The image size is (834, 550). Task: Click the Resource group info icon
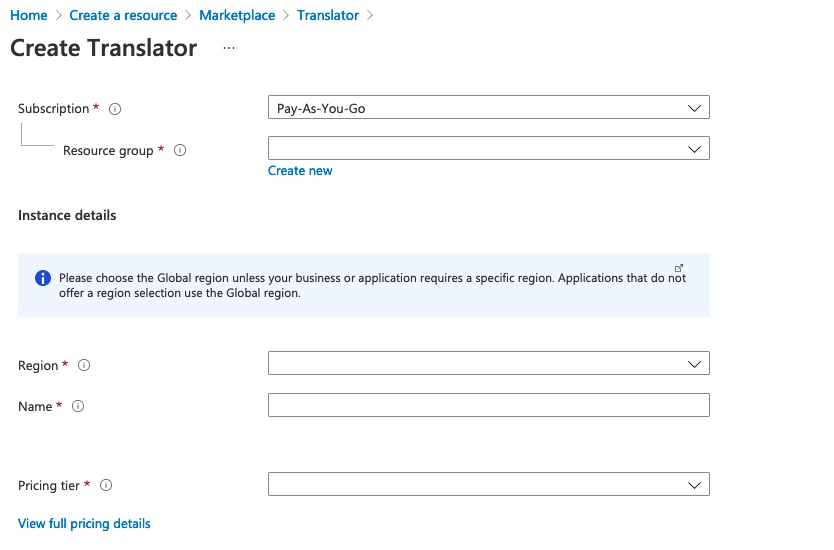[x=180, y=151]
